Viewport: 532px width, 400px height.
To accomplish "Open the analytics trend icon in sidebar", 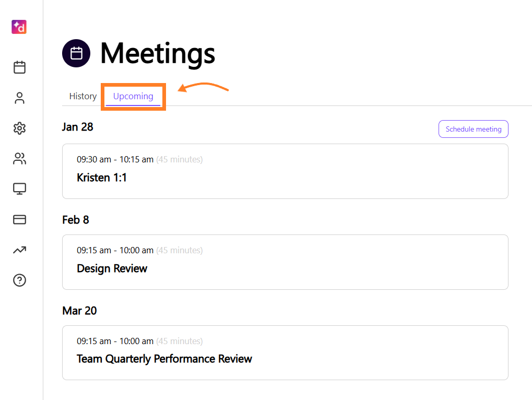I will pos(19,250).
